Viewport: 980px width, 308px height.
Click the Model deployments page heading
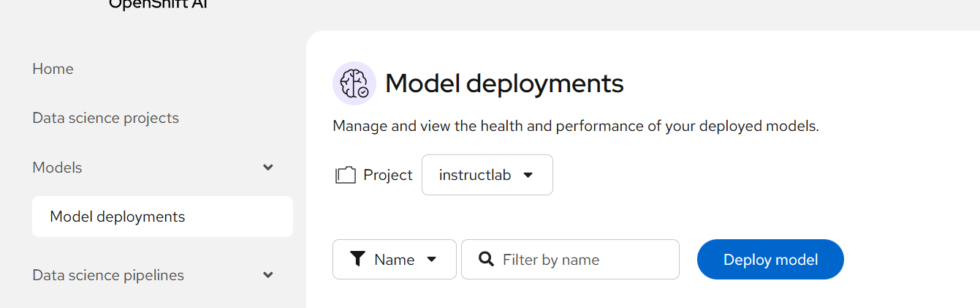504,83
